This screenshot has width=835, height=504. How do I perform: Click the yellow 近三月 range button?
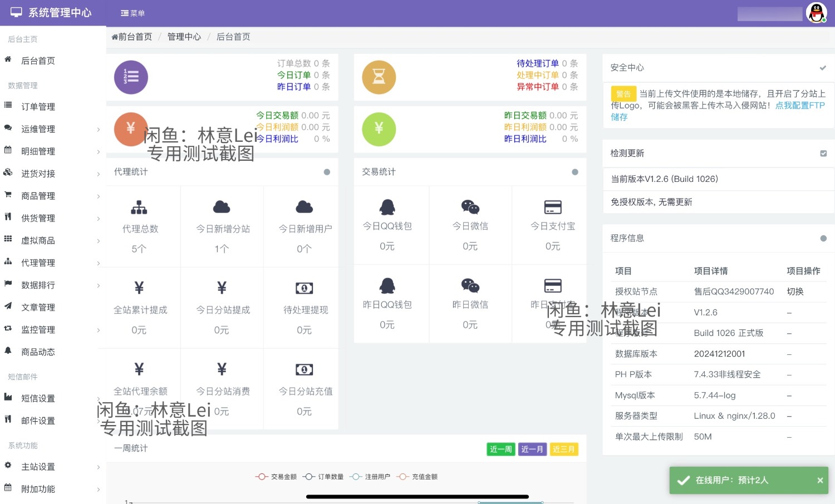(563, 449)
